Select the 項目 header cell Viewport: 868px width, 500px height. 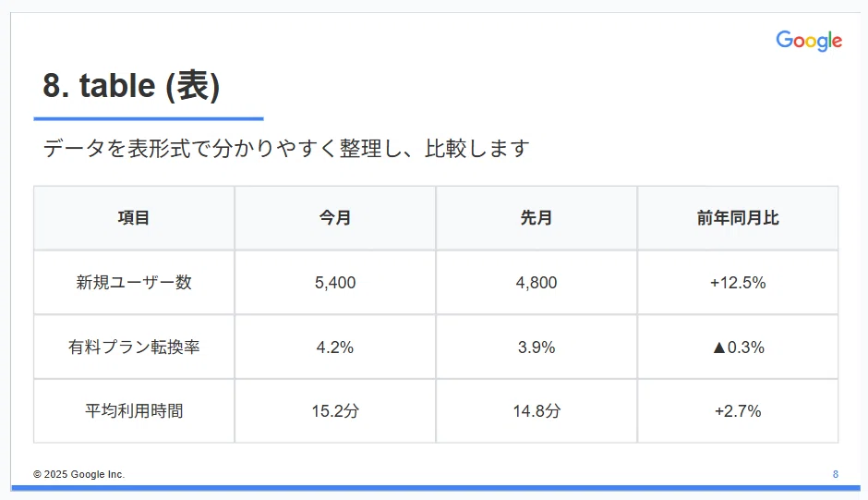134,218
